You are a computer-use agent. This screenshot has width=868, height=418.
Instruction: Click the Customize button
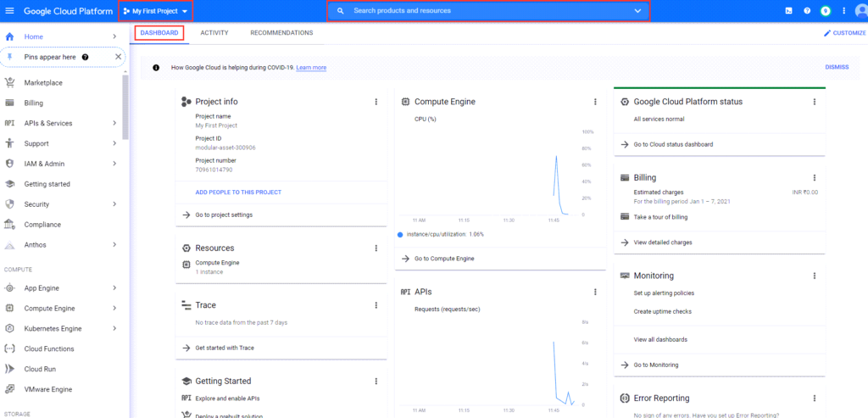coord(844,33)
